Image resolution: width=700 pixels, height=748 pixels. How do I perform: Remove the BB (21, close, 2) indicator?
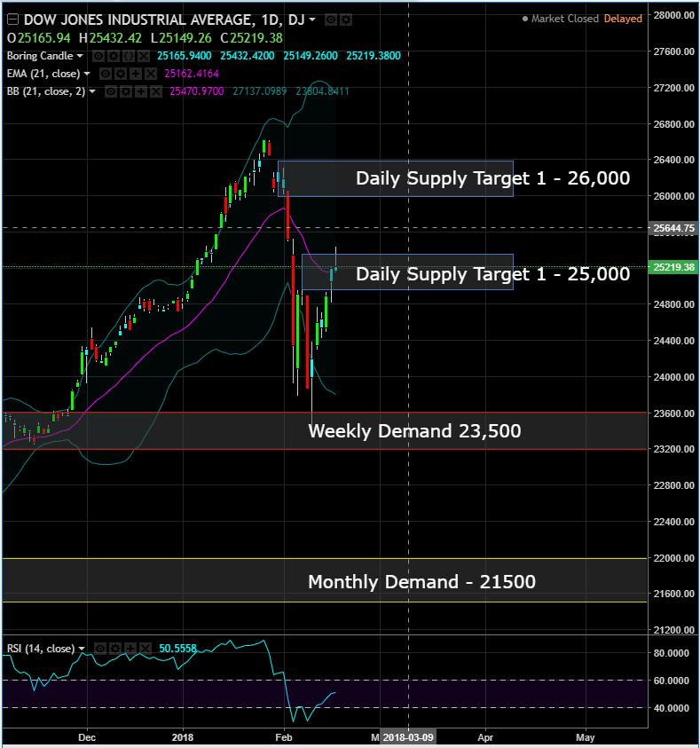click(156, 91)
